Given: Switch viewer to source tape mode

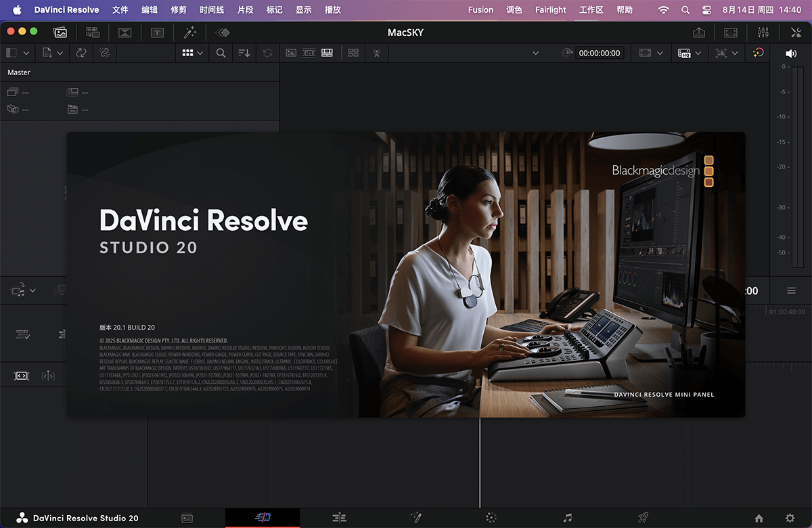Looking at the screenshot, I should pyautogui.click(x=309, y=53).
